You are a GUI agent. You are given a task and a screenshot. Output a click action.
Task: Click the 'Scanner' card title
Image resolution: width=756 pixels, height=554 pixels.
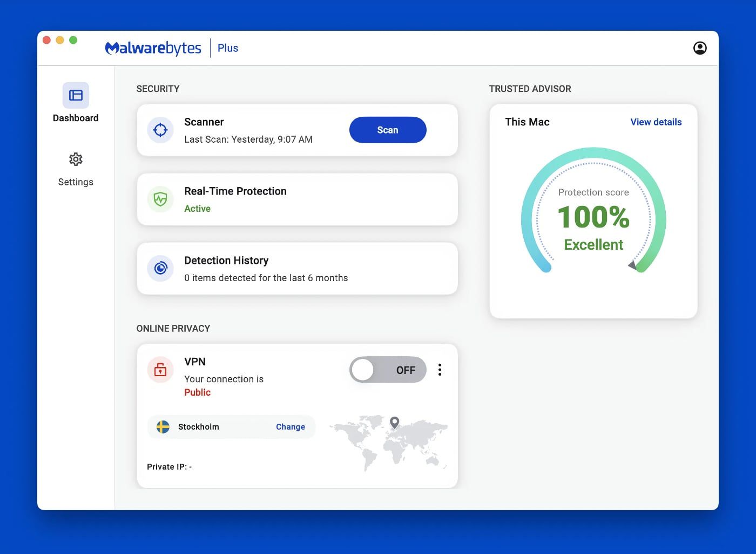tap(204, 122)
